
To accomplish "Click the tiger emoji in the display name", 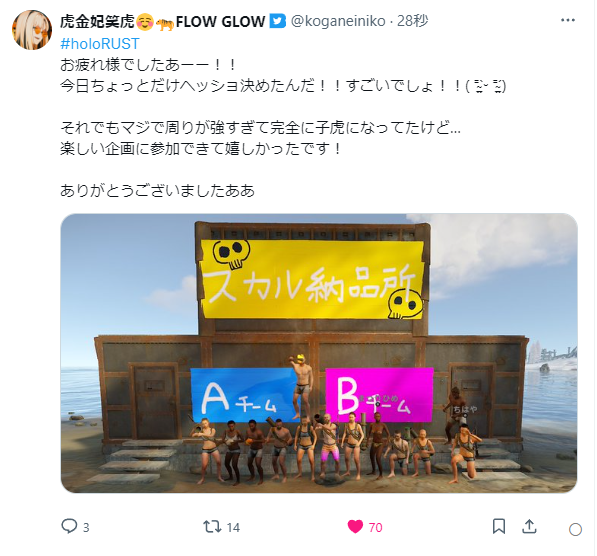I will 165,24.
